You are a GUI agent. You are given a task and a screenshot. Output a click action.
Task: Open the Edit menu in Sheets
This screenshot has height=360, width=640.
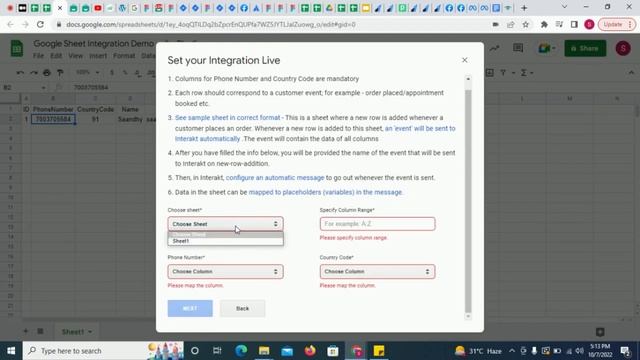(56, 56)
